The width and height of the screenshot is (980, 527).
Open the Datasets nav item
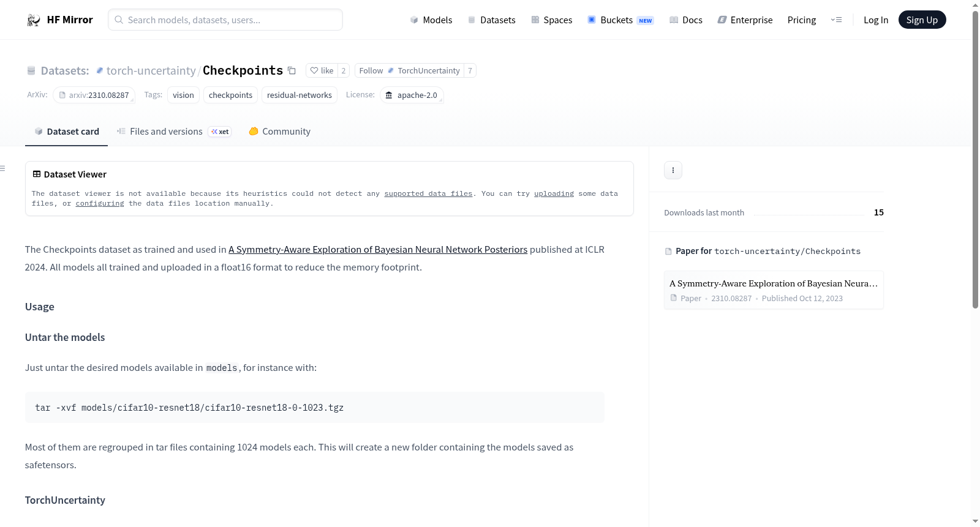point(492,20)
